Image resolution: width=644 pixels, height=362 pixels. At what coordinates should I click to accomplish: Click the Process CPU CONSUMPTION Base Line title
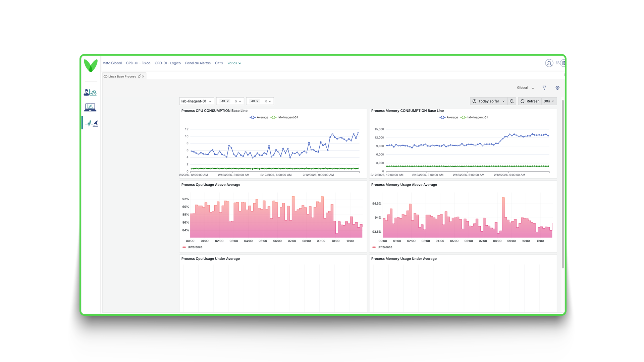tap(214, 111)
